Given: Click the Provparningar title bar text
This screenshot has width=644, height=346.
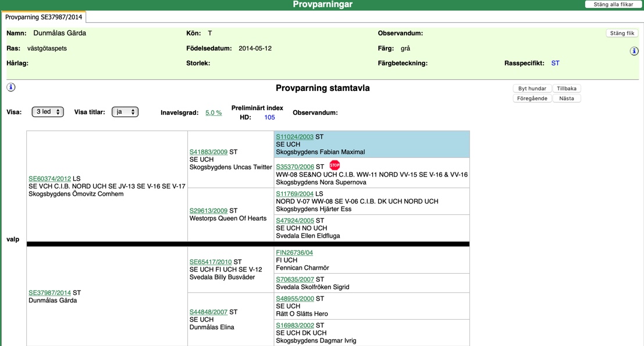Looking at the screenshot, I should point(322,5).
